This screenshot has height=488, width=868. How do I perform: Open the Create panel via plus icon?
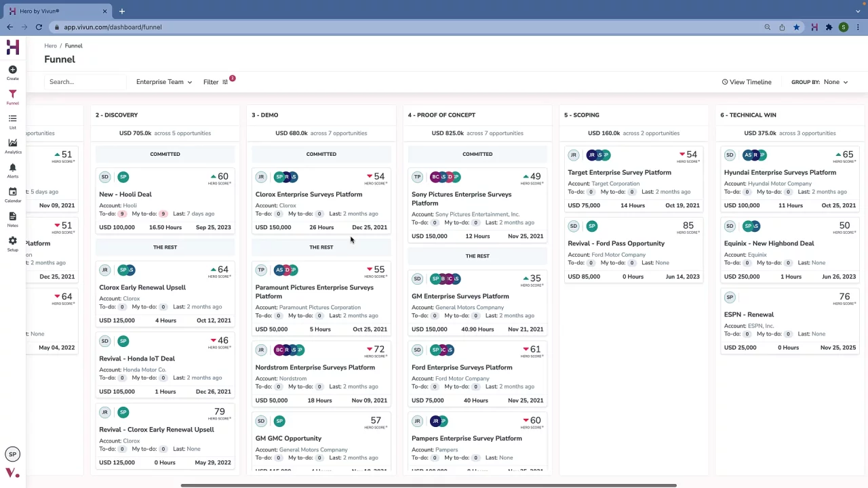pos(12,70)
